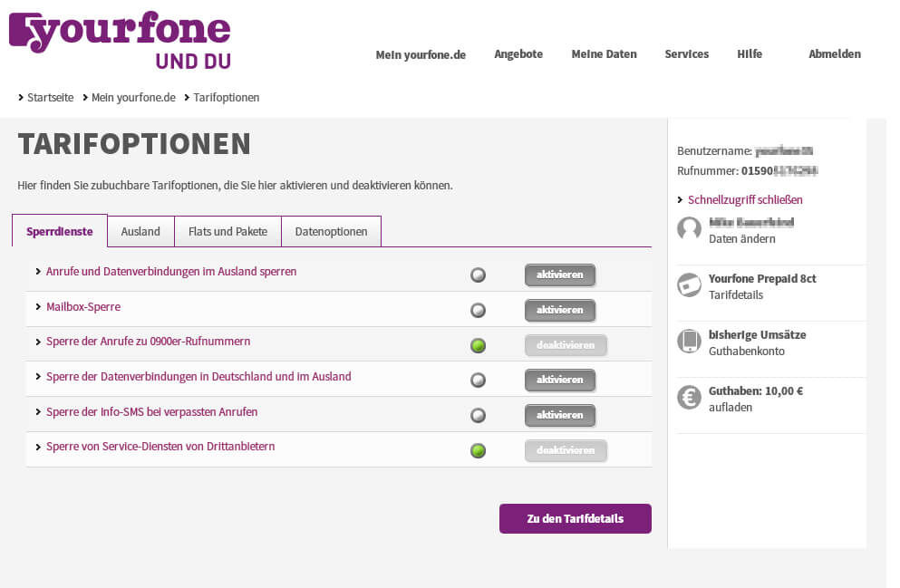Click the 'Zu den Tarifdetails' button
This screenshot has height=588, width=900.
[x=575, y=518]
